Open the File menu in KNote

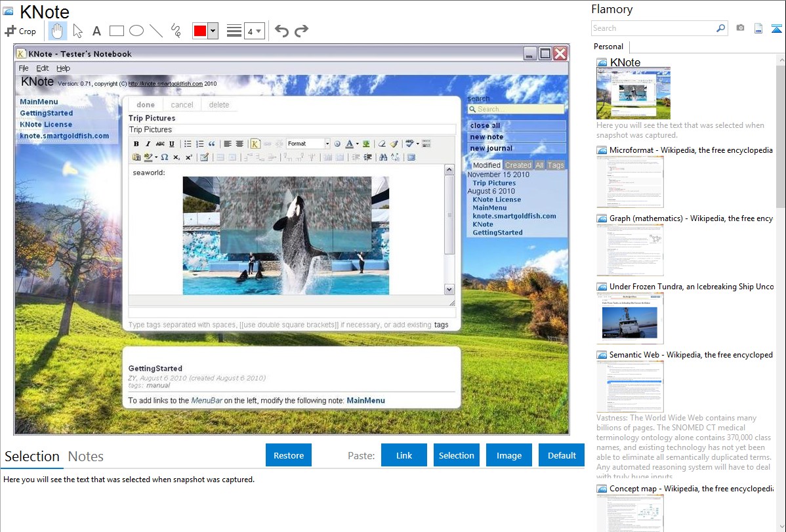click(24, 68)
